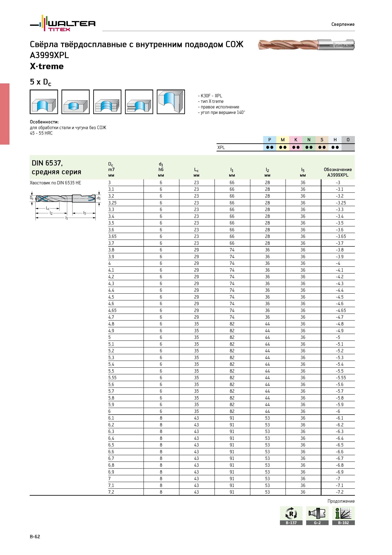Click the suitability dots under the H column
Viewport: 392px width, 555px height.
pyautogui.click(x=335, y=147)
